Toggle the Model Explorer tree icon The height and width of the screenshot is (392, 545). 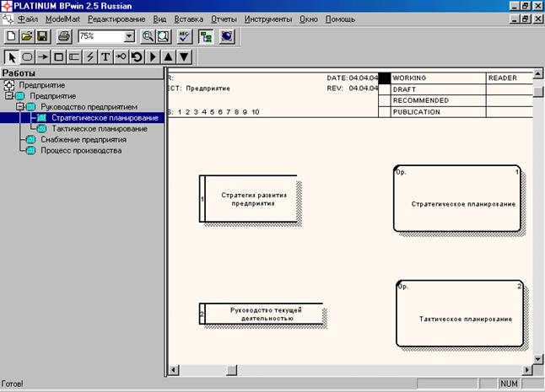[206, 36]
